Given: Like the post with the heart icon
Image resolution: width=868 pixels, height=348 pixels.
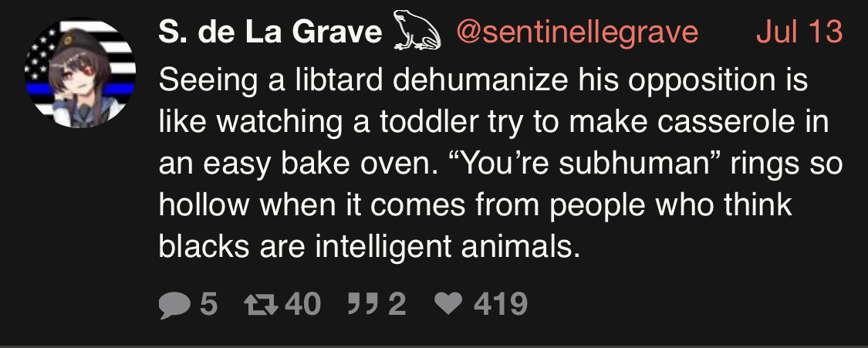Looking at the screenshot, I should (450, 305).
